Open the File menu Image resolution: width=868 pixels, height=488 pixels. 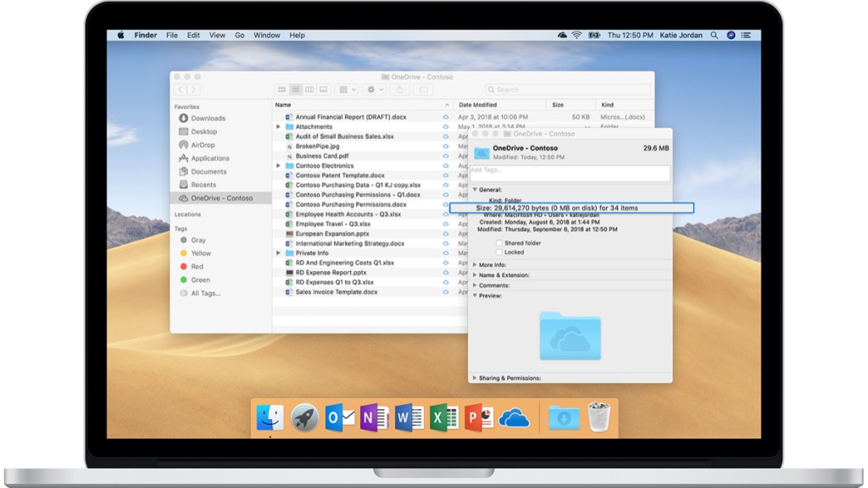[172, 35]
